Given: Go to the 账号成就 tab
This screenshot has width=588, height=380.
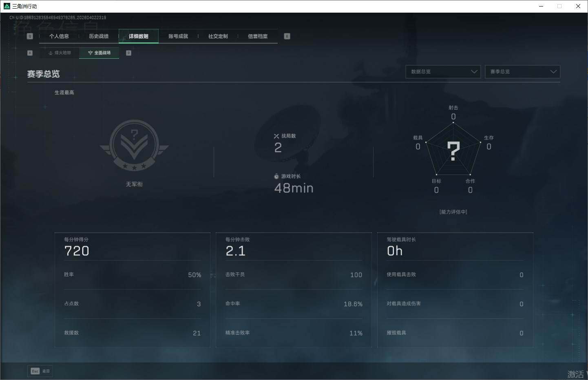Looking at the screenshot, I should coord(178,36).
